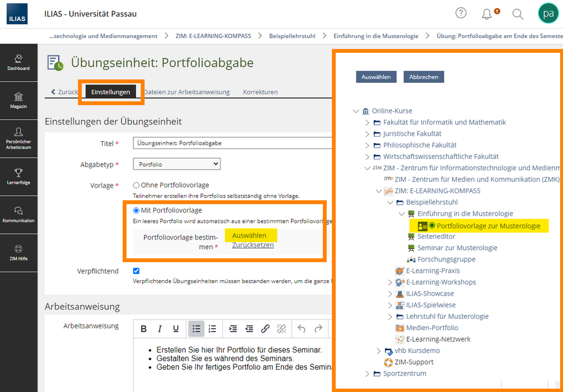Click insert link icon in editor
Screen dimensions: 563x392
pyautogui.click(x=265, y=329)
